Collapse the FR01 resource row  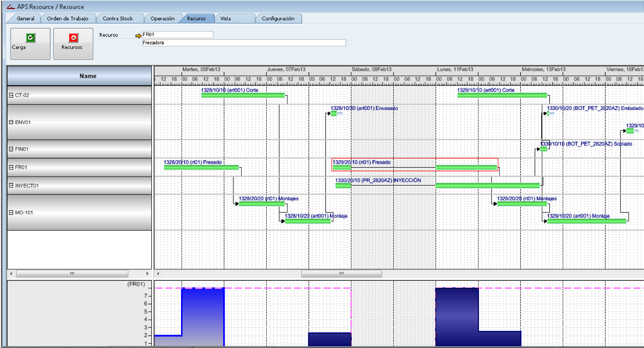[11, 167]
